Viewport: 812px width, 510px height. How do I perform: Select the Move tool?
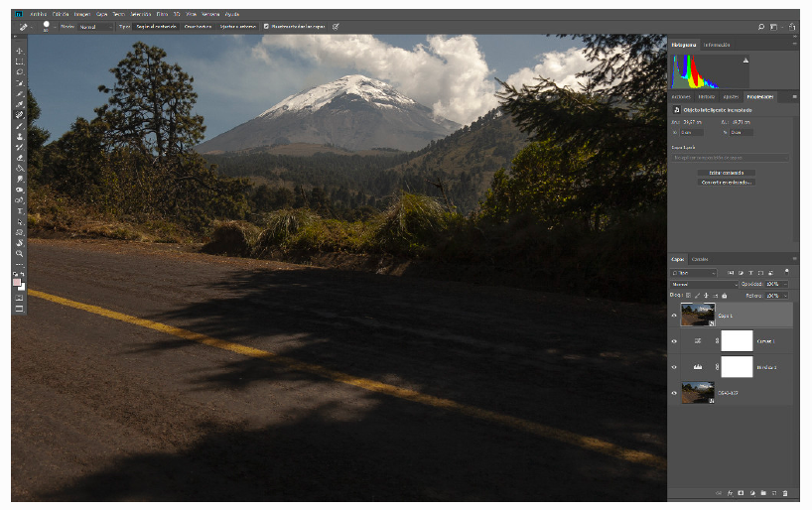[19, 51]
